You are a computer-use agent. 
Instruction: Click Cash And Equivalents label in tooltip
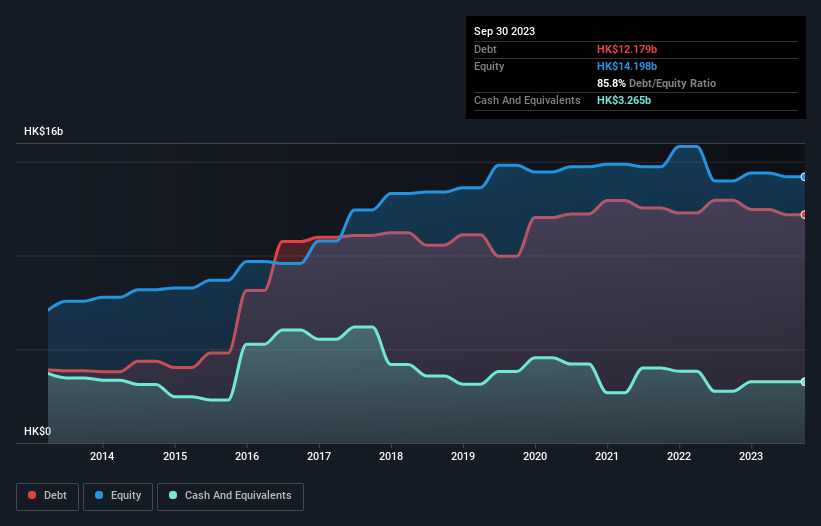(527, 100)
